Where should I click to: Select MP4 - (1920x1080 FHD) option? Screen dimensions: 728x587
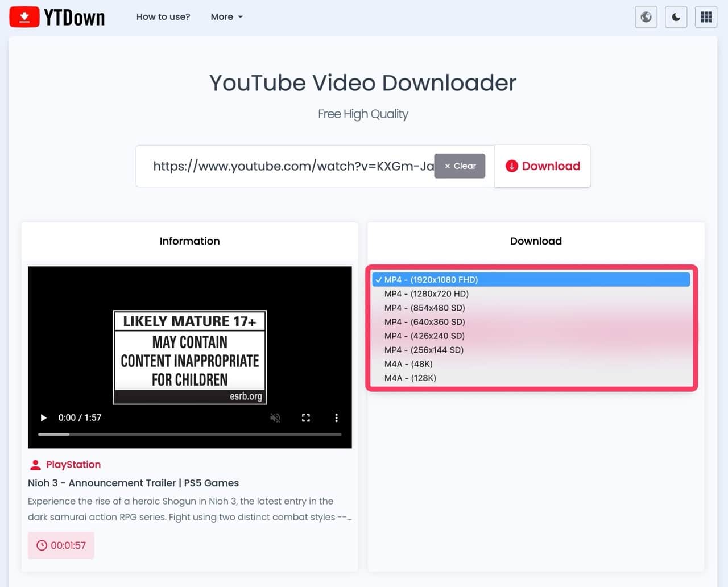531,279
